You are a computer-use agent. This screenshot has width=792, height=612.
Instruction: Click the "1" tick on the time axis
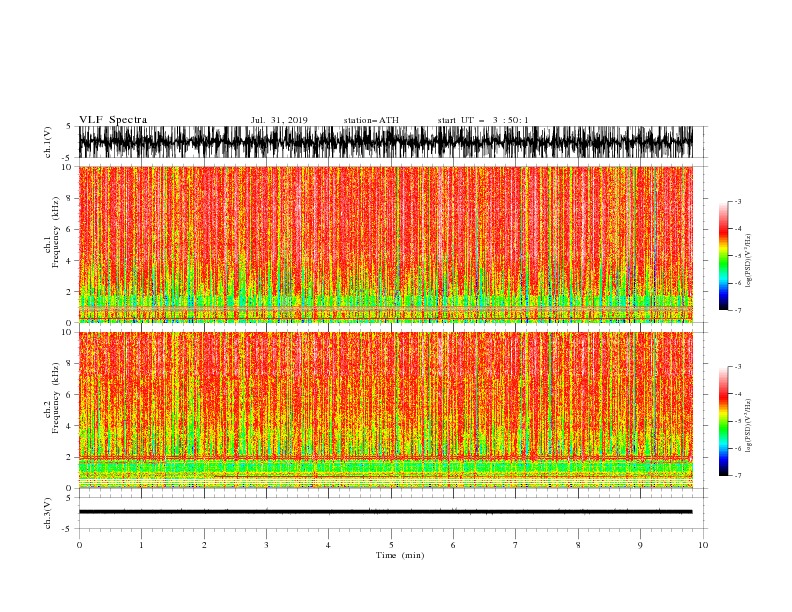[141, 545]
